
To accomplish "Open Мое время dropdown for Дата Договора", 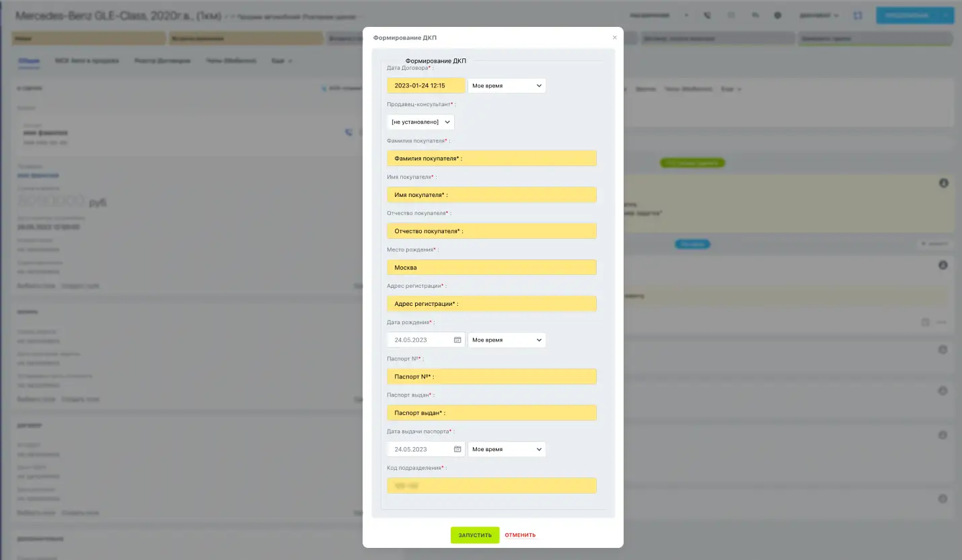I will point(507,85).
